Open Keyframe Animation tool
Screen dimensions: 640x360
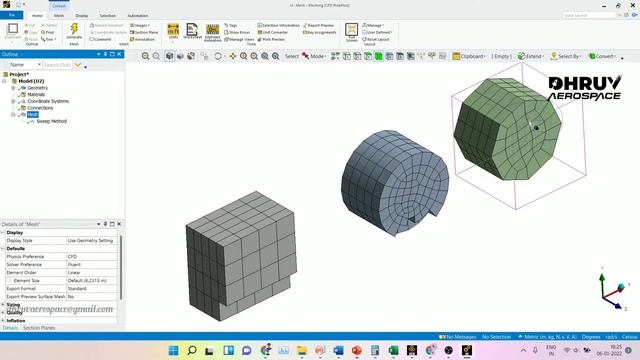point(213,32)
